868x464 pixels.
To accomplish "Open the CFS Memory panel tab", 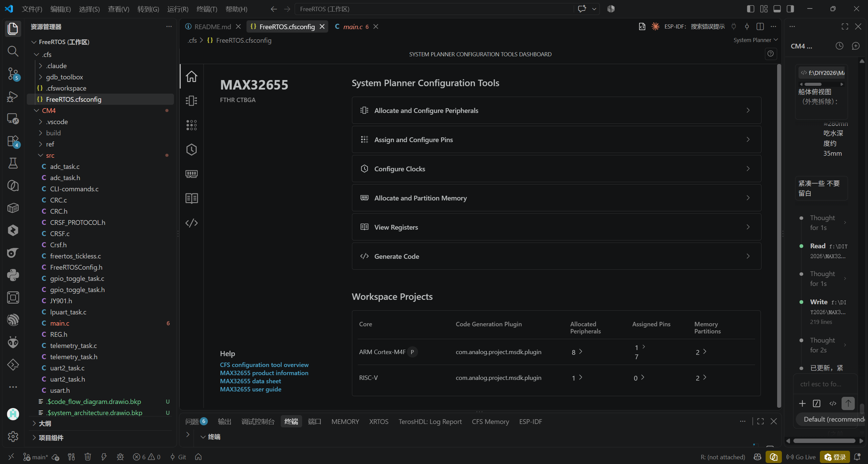I will (x=490, y=422).
